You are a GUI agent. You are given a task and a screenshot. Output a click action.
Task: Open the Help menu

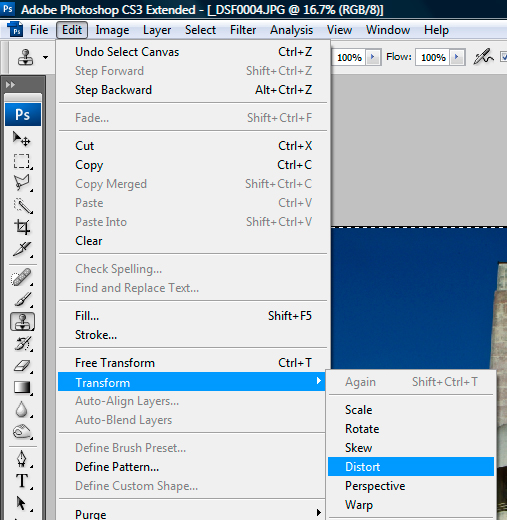tap(436, 30)
